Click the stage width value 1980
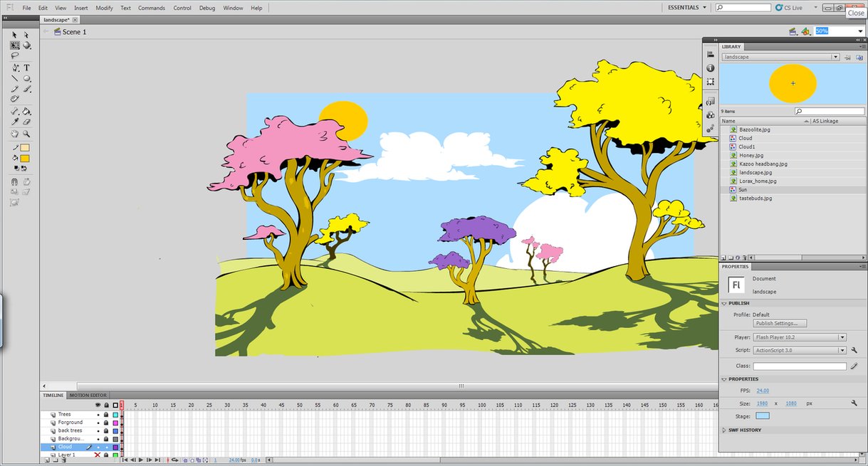 [762, 403]
